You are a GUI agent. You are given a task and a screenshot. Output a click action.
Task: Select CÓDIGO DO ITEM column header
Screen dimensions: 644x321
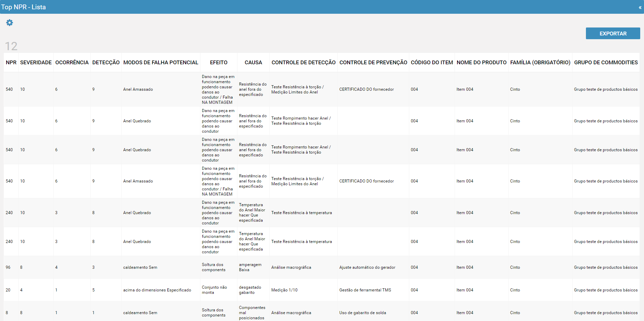tap(432, 63)
